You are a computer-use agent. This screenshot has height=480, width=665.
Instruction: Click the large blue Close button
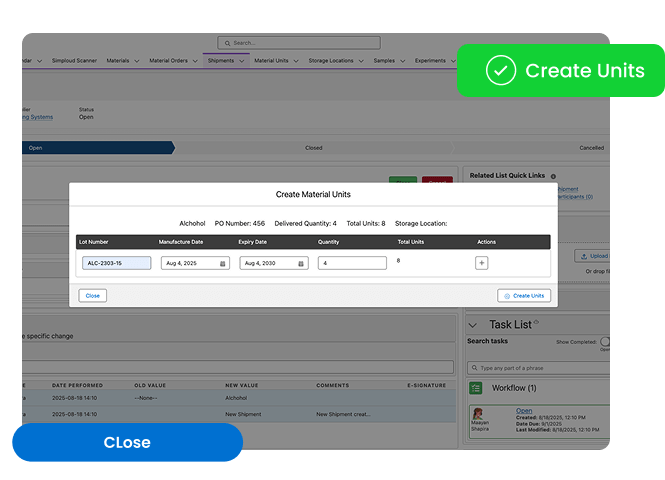click(x=127, y=442)
